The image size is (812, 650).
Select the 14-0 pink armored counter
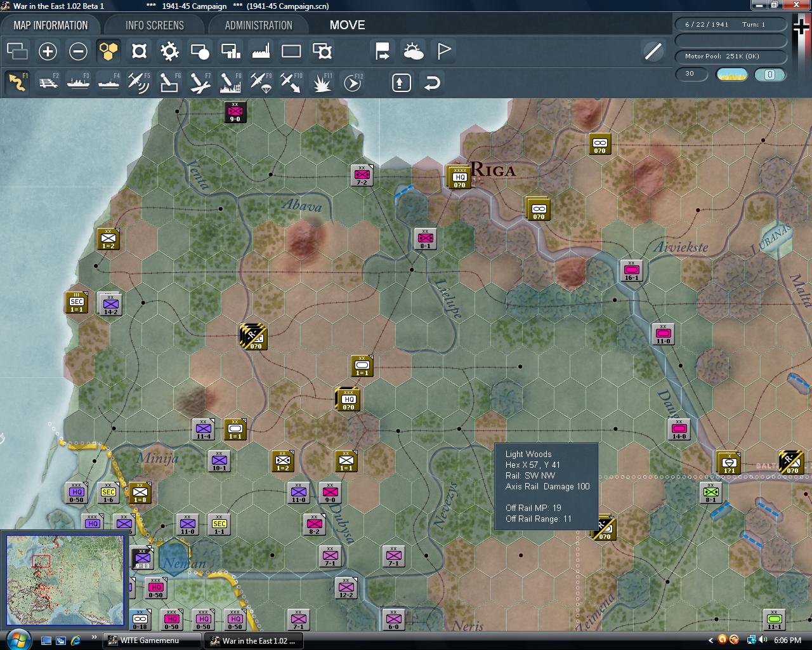point(679,429)
